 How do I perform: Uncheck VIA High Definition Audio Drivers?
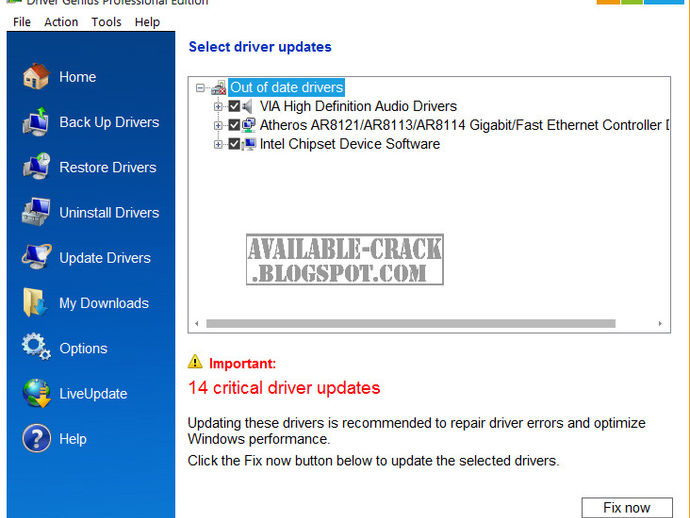point(234,106)
